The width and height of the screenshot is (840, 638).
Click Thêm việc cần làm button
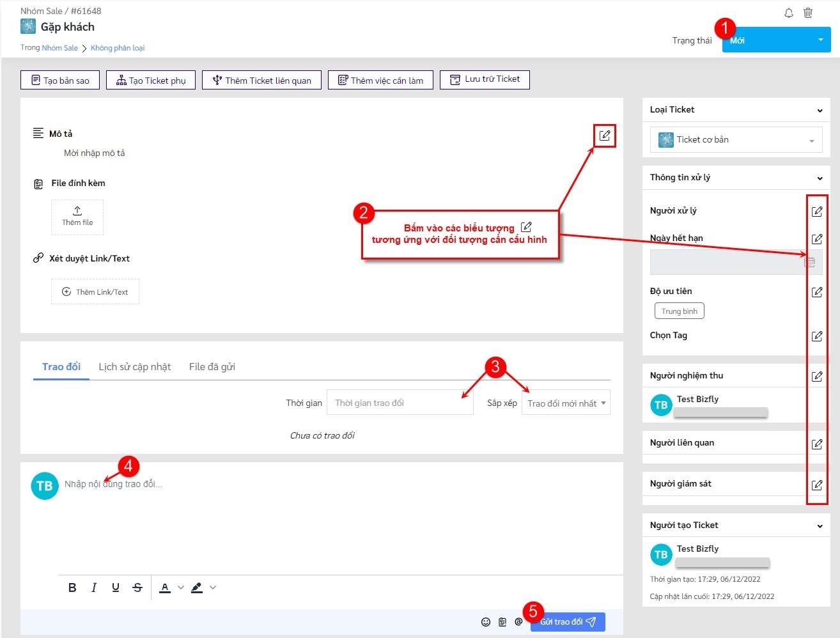coord(380,80)
